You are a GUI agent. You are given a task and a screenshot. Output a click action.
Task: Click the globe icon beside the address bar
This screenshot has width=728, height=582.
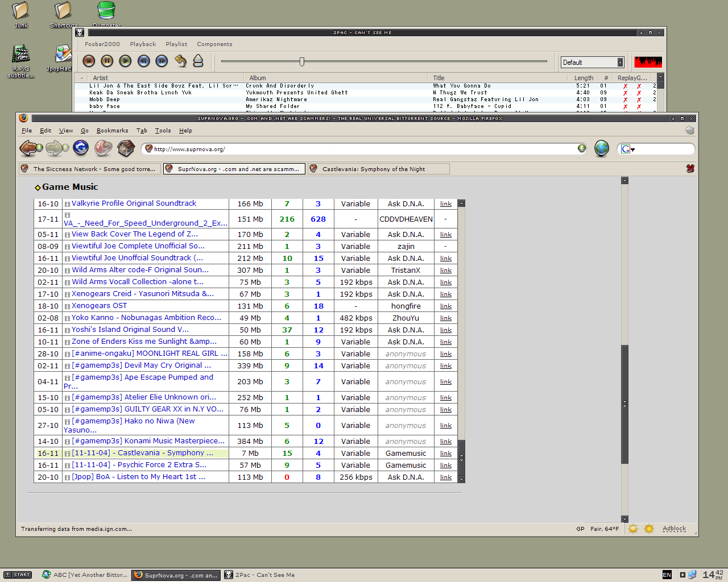click(x=601, y=148)
